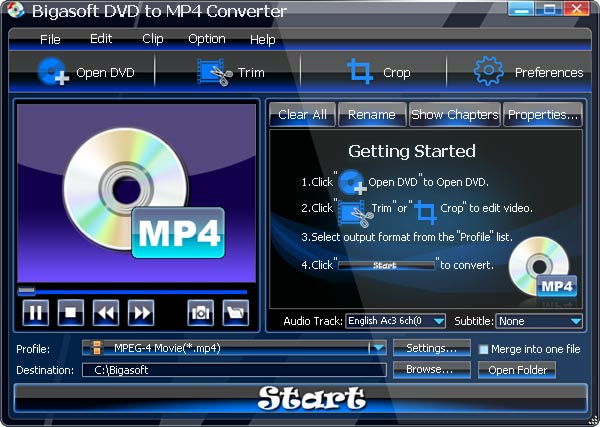Click the Trim icon in Getting Started step 2
The height and width of the screenshot is (427, 600).
355,214
